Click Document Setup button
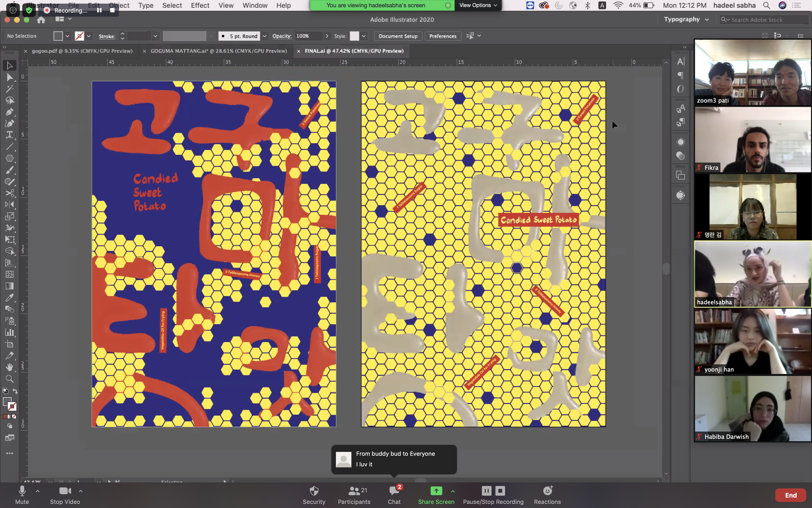 [x=398, y=36]
